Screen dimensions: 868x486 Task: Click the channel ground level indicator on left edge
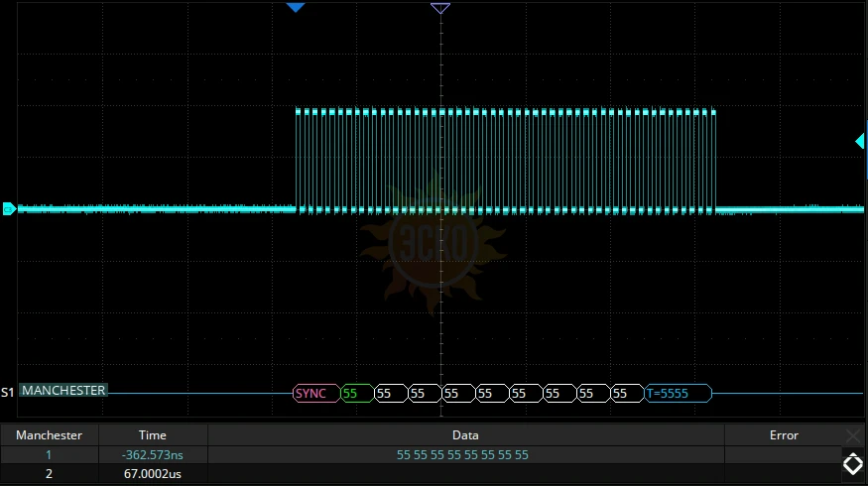pyautogui.click(x=9, y=208)
